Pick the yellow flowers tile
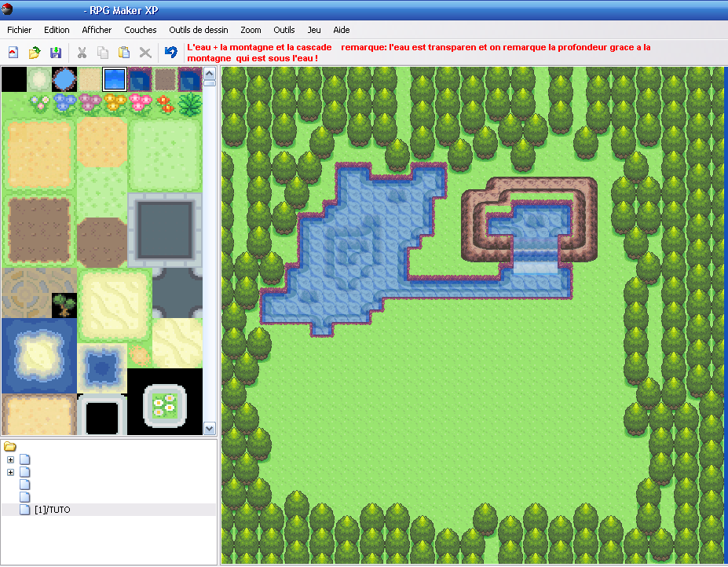The image size is (728, 567). click(114, 103)
